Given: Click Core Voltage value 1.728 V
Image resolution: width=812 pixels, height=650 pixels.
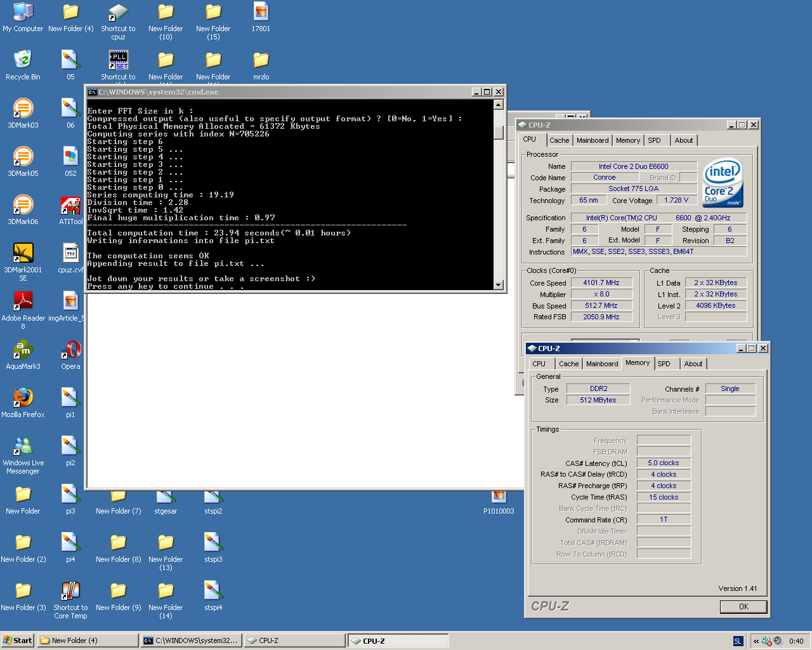Looking at the screenshot, I should [x=676, y=201].
